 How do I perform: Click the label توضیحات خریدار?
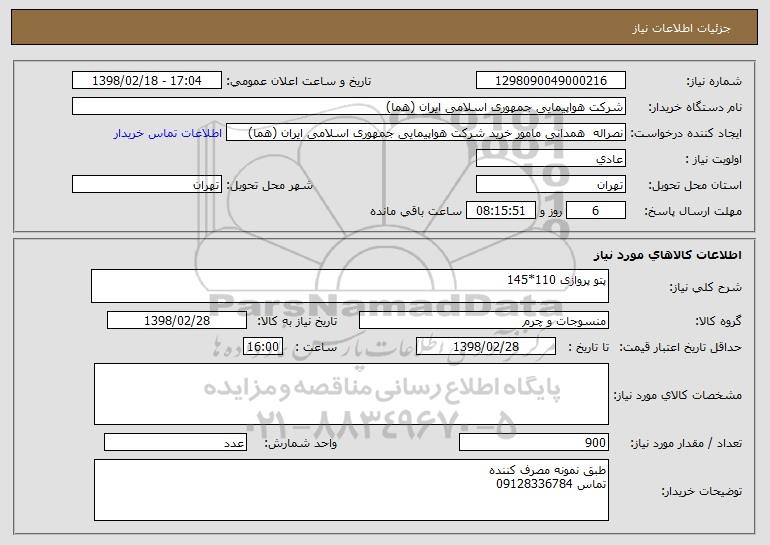point(702,491)
